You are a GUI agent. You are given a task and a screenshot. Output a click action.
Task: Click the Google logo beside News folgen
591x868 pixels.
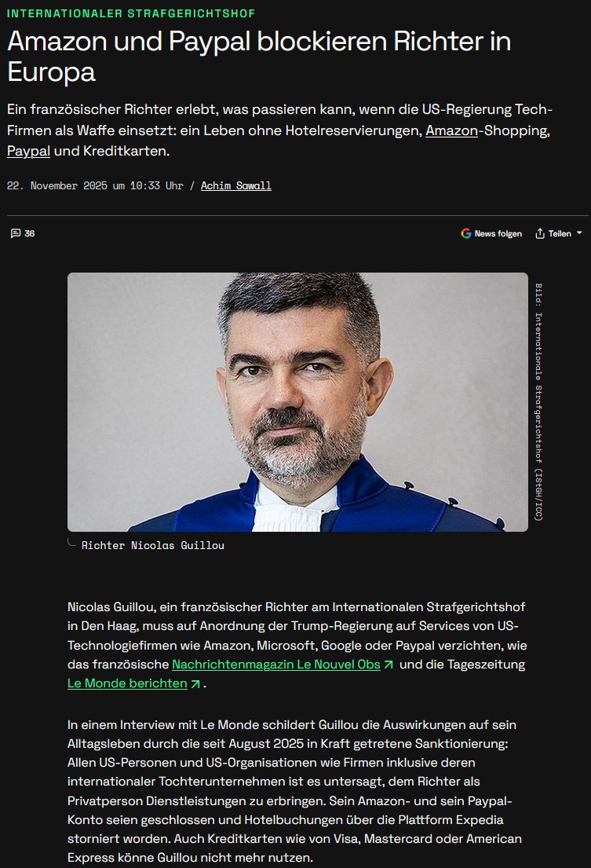point(466,233)
